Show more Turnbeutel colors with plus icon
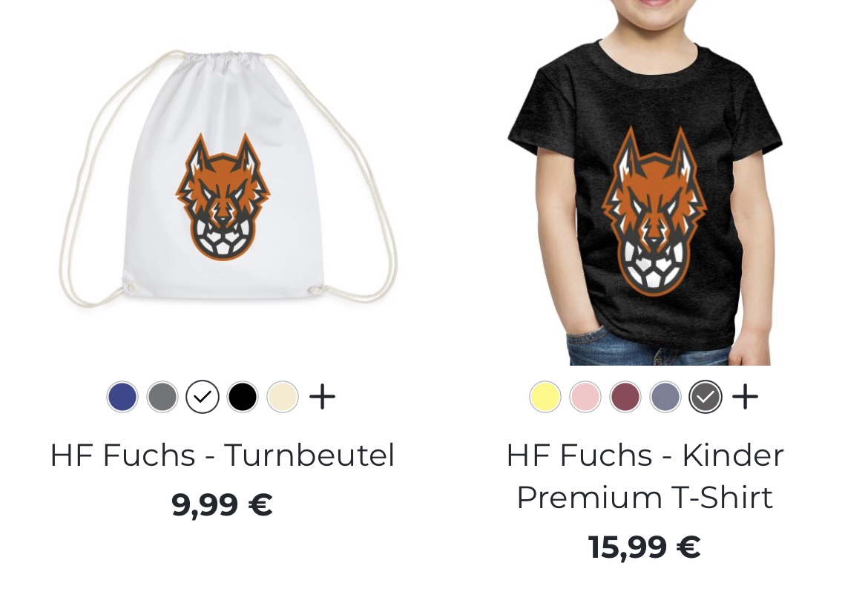The image size is (868, 606). point(322,397)
